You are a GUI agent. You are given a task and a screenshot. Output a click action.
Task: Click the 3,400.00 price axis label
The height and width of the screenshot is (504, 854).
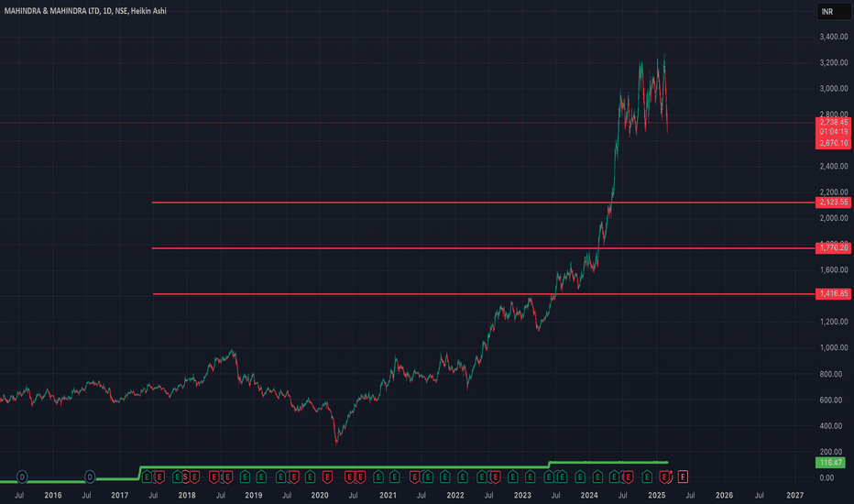(833, 37)
